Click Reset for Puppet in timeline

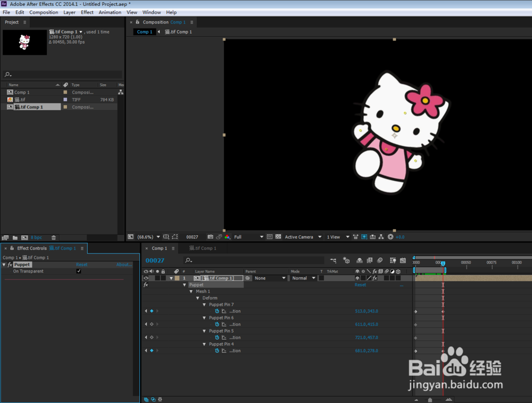(360, 285)
